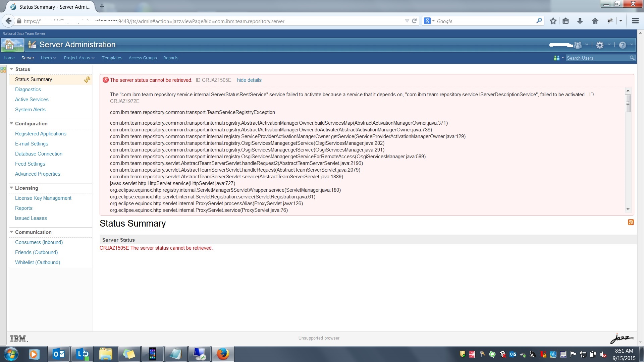Select the Reports tab in navigation
Viewport: 644px width, 362px height.
(170, 58)
